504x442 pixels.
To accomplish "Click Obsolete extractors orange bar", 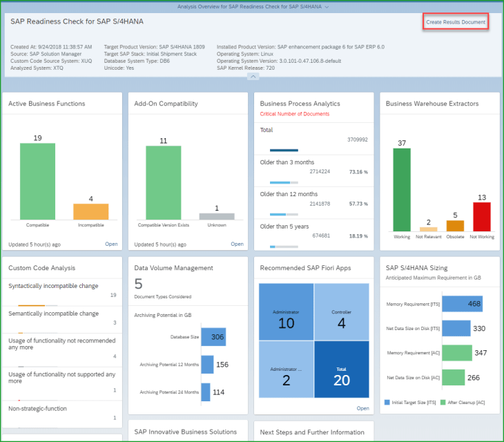I will (x=455, y=226).
